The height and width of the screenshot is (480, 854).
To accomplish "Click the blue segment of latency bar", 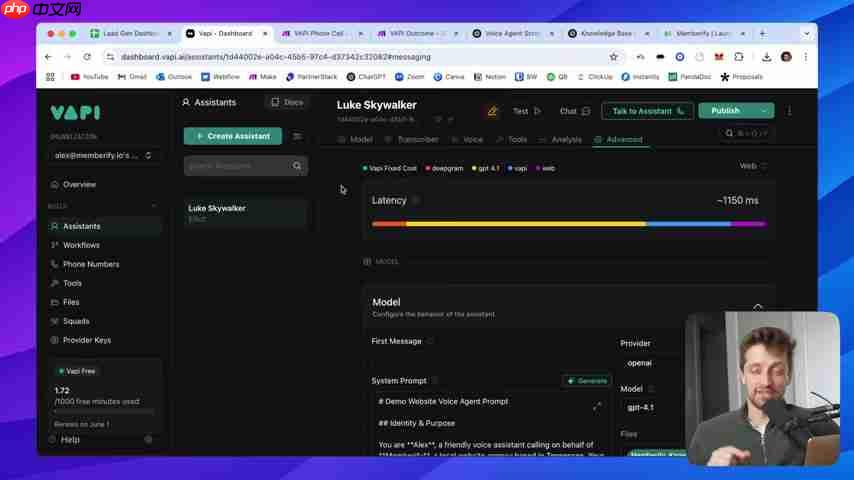I will click(688, 224).
